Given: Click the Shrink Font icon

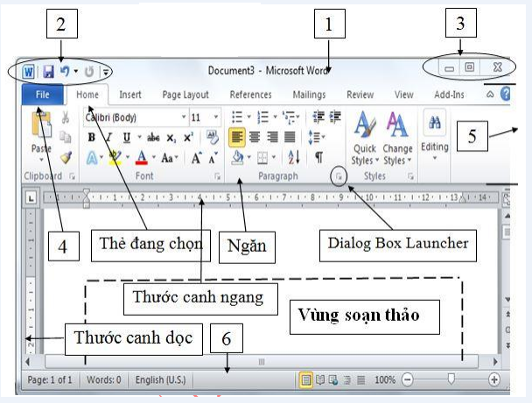Looking at the screenshot, I should tap(213, 158).
